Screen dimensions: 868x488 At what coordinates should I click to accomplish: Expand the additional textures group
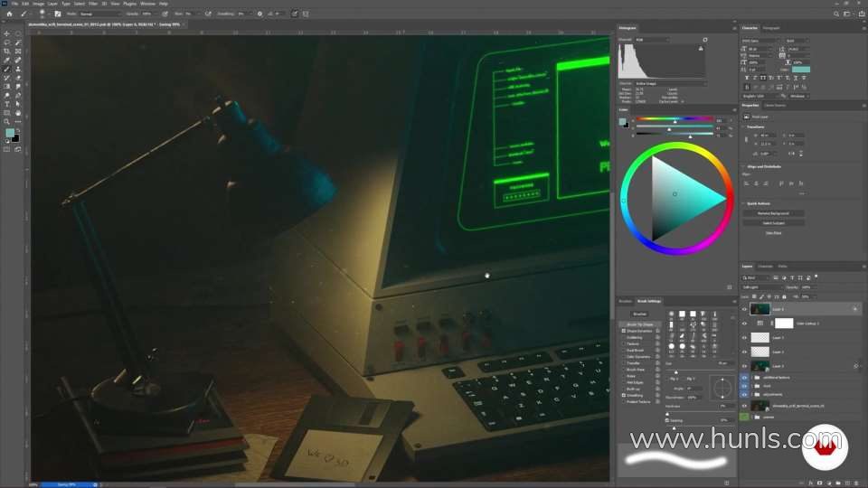[x=751, y=378]
